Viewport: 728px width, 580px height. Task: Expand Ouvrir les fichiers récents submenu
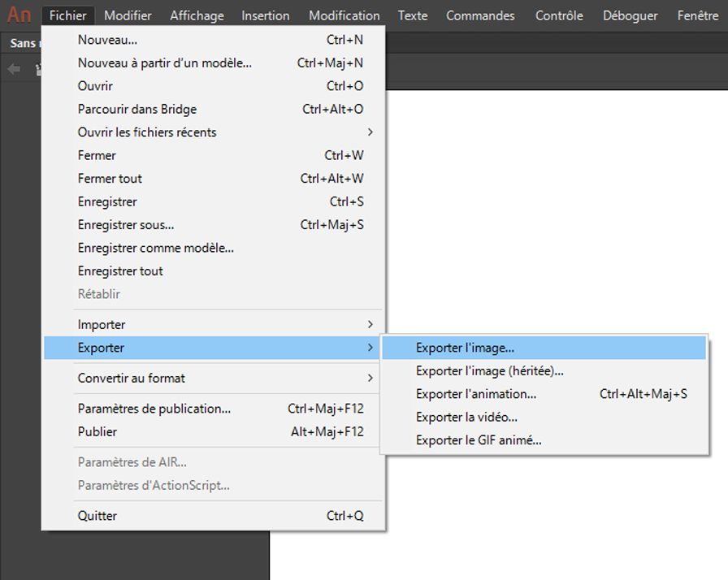tap(147, 132)
